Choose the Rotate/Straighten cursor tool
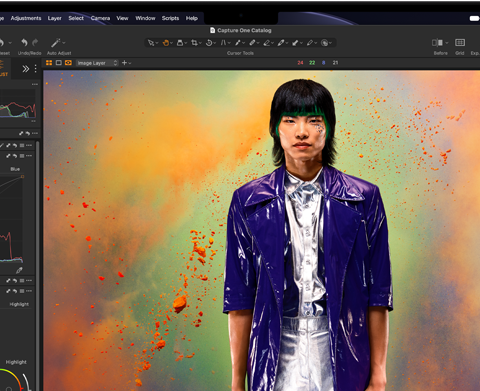 [209, 43]
